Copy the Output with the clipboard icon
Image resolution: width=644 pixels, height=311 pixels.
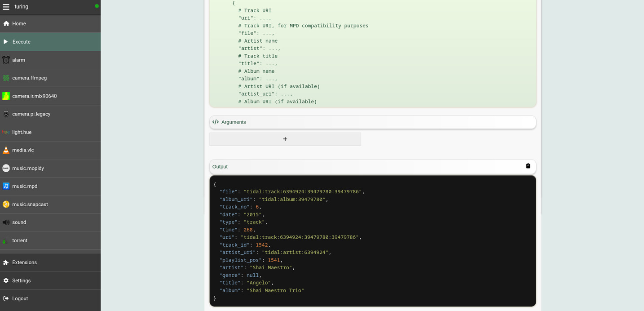click(x=528, y=166)
